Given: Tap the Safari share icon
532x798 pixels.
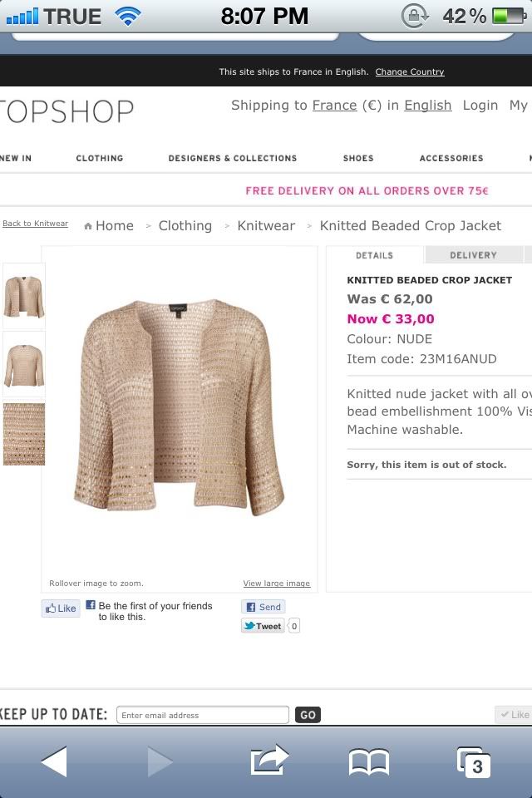Looking at the screenshot, I should point(268,761).
